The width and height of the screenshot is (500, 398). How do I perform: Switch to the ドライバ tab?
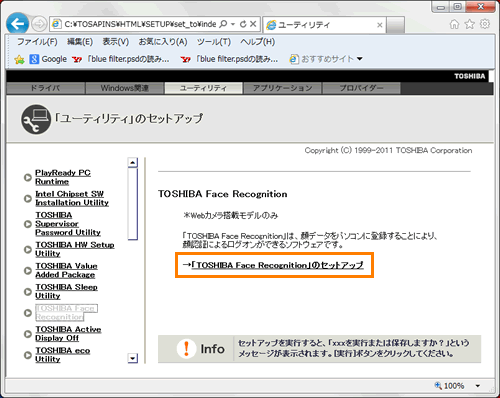click(45, 88)
